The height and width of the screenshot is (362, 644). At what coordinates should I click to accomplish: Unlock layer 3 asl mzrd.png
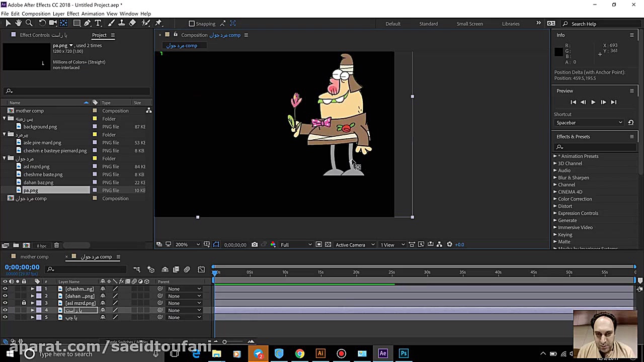pos(24,303)
